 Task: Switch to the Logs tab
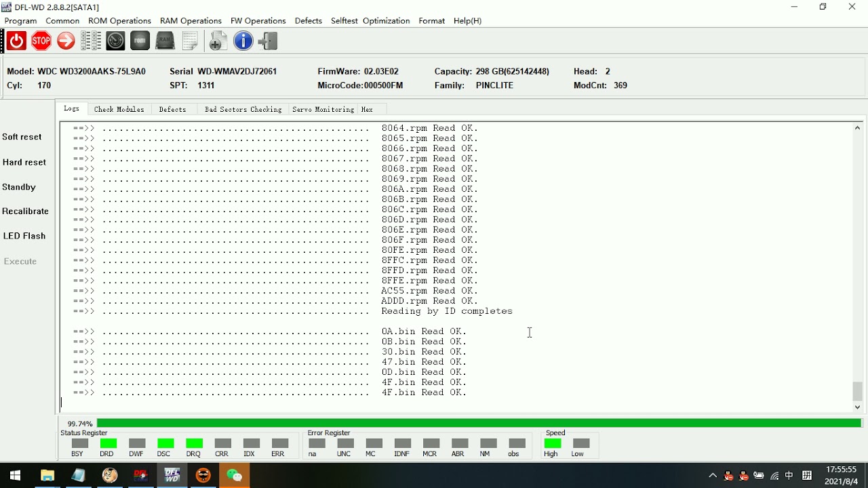[x=71, y=109]
